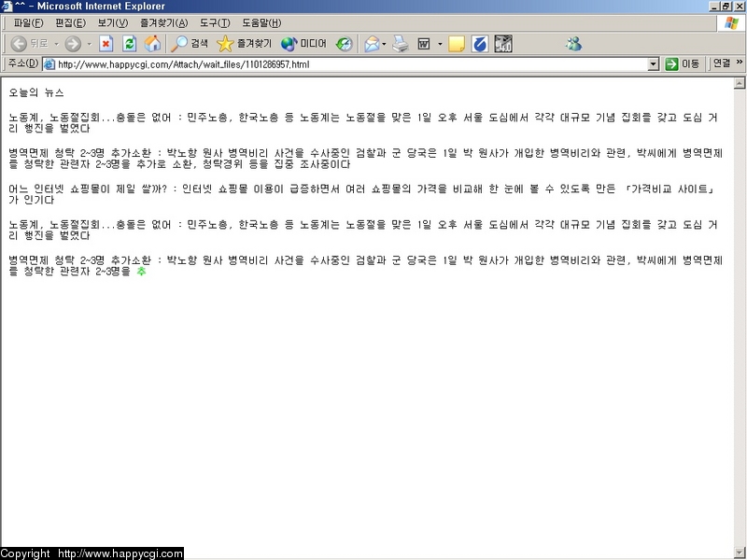Screen dimensions: 747x560
Task: Click the '「가격비교 사이트」' text
Action: (x=669, y=189)
